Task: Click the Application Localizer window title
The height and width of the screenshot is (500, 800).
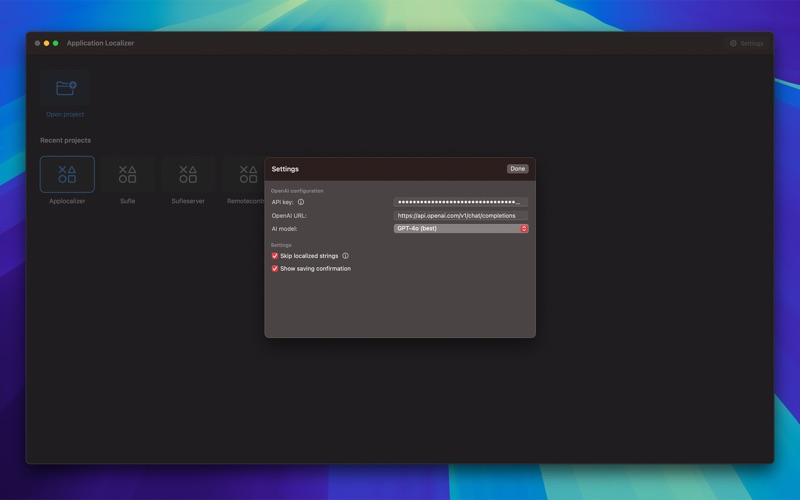Action: (100, 43)
